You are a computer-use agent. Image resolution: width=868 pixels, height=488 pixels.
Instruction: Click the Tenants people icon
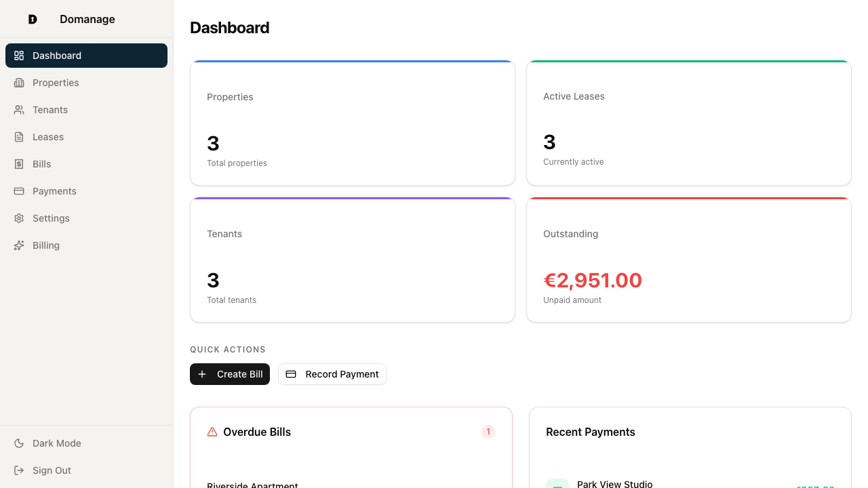click(x=18, y=109)
